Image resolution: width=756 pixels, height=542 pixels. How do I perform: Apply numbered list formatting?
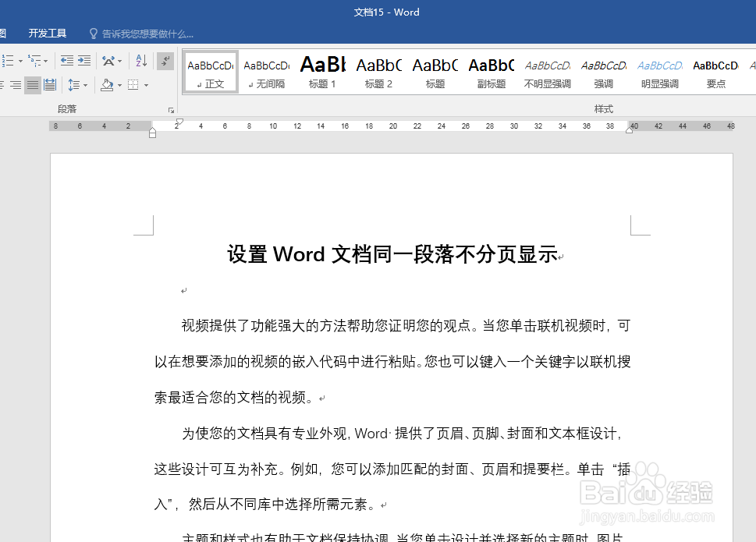coord(7,61)
